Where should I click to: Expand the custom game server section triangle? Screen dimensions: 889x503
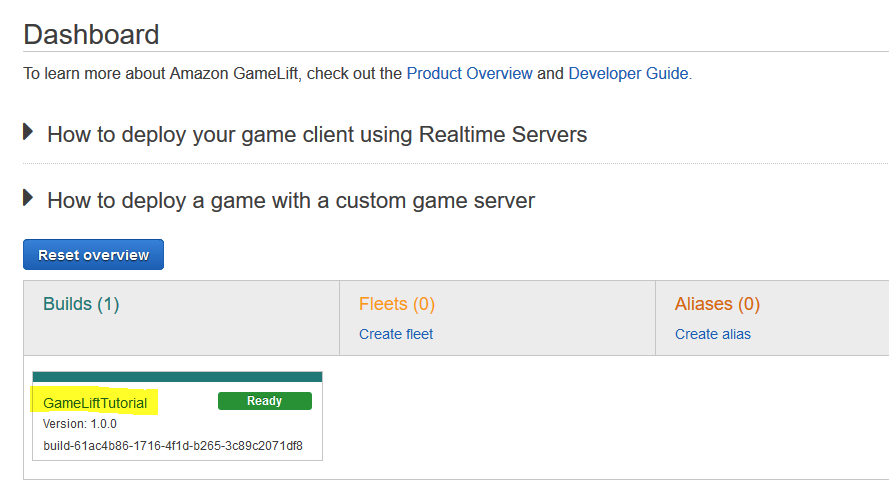pyautogui.click(x=29, y=198)
